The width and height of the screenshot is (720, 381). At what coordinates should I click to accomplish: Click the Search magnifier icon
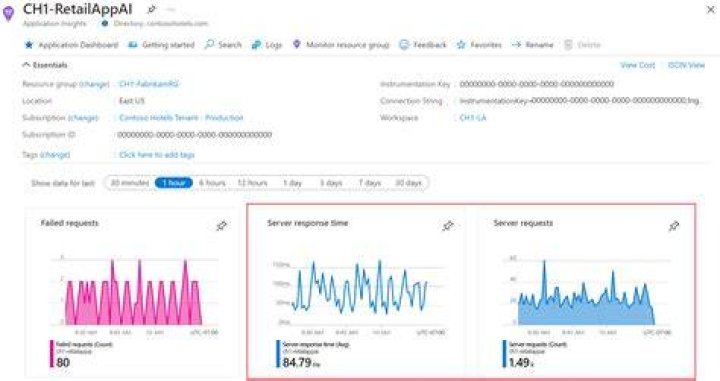[209, 45]
